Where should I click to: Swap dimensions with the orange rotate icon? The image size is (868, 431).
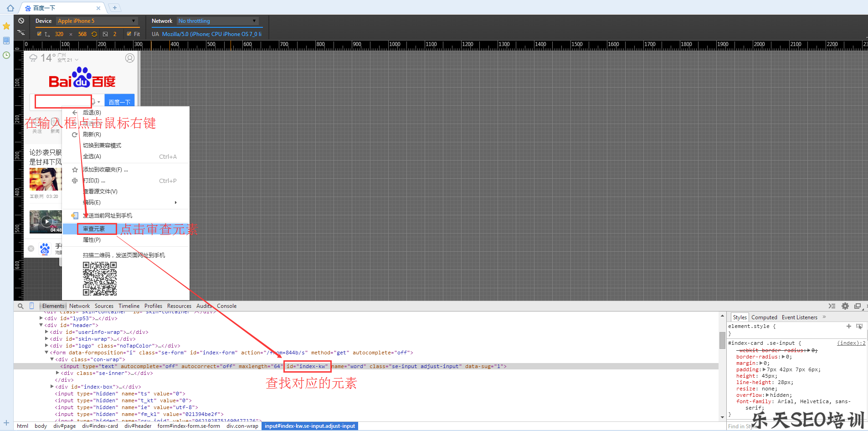[94, 34]
